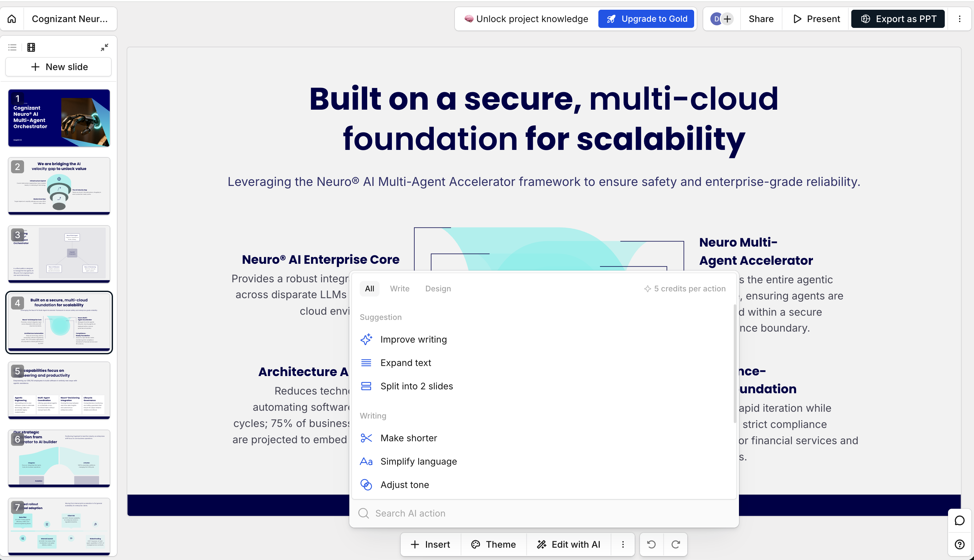The image size is (974, 560).
Task: Click the Make shorter scissors icon
Action: point(366,438)
